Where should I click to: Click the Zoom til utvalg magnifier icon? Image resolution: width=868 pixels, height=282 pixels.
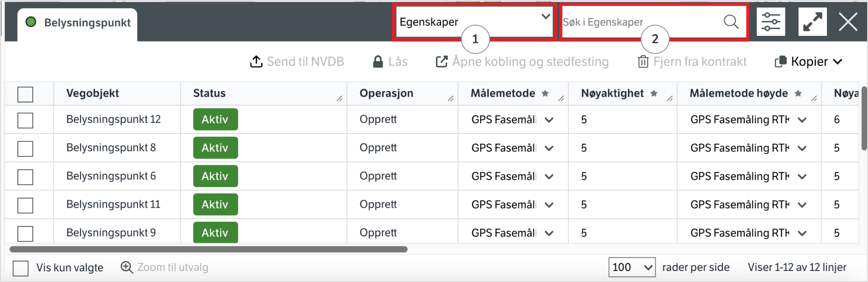127,267
